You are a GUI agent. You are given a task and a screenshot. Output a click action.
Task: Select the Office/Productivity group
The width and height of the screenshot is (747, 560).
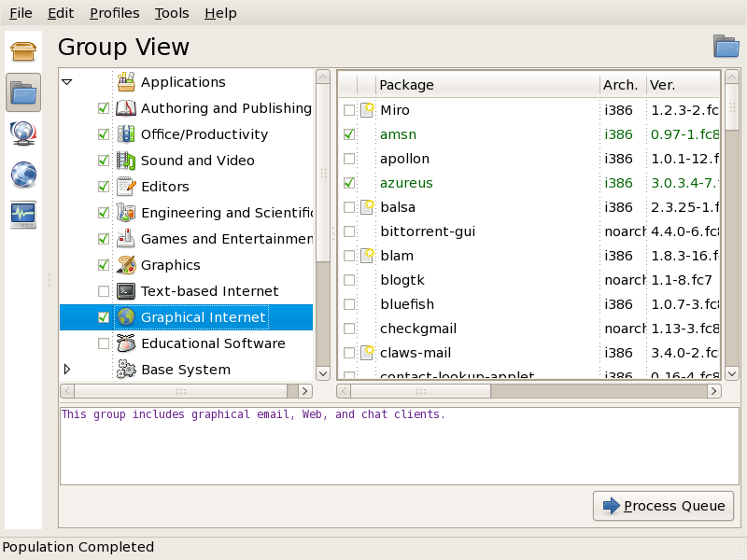[x=204, y=134]
